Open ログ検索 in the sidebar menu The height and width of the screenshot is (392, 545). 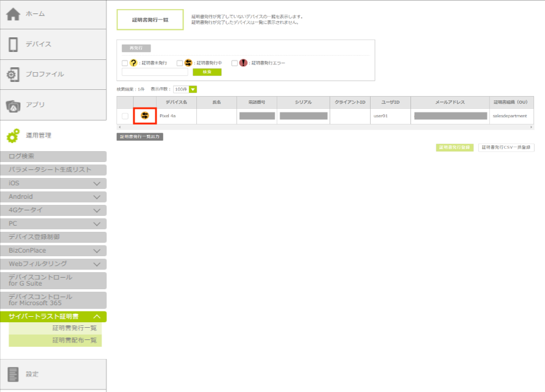pyautogui.click(x=53, y=157)
